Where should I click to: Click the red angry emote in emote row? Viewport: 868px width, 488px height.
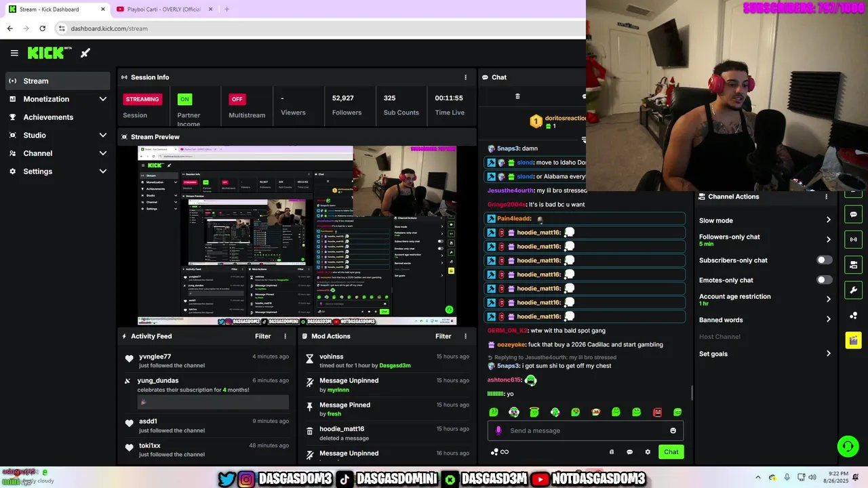657,412
